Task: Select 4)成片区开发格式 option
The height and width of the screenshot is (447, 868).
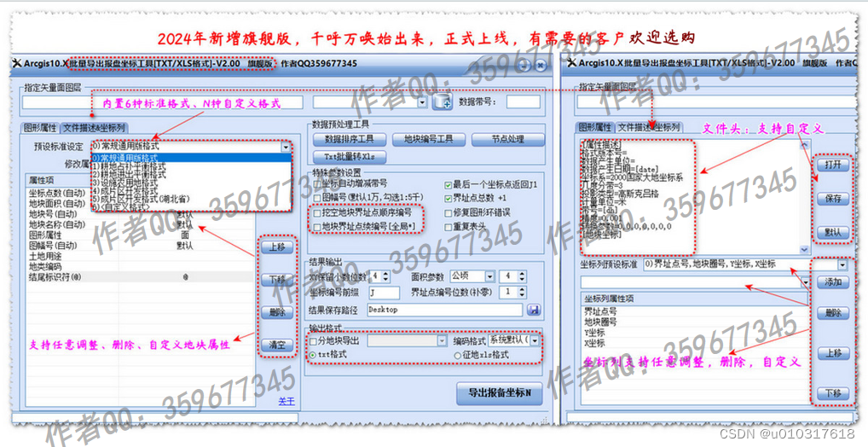Action: coord(192,190)
